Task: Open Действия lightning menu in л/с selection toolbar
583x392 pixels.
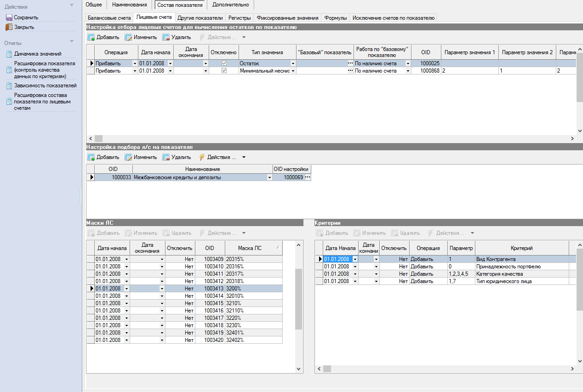Action: pyautogui.click(x=201, y=157)
